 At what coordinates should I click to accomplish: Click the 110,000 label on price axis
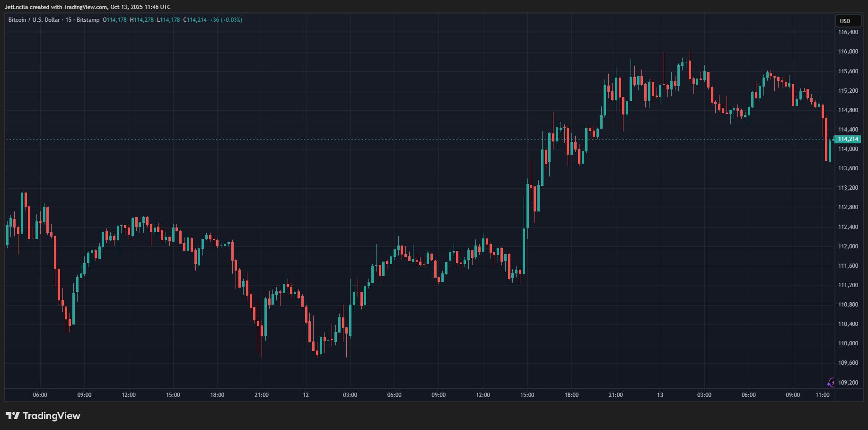(x=848, y=343)
